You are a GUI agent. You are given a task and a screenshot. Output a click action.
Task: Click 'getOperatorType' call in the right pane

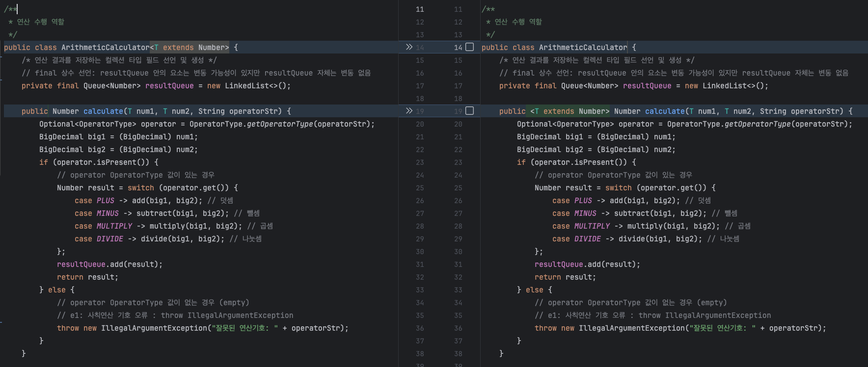[758, 124]
